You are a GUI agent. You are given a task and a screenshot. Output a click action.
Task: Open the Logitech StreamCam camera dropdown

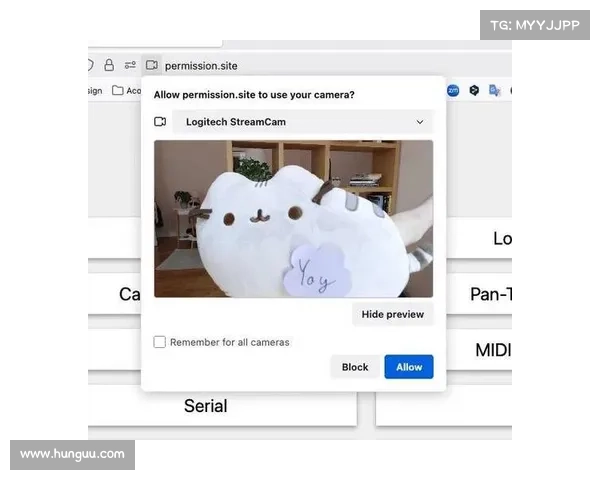302,122
